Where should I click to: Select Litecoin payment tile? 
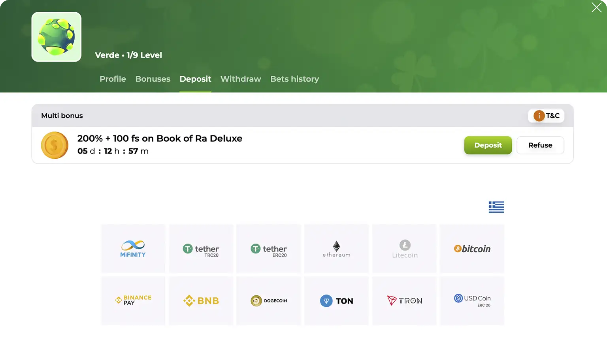point(404,249)
